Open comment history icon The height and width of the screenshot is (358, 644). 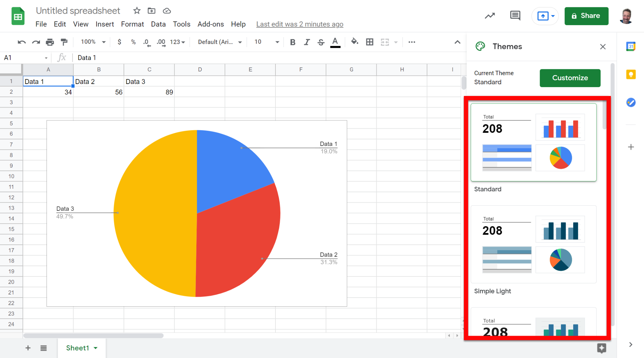515,16
